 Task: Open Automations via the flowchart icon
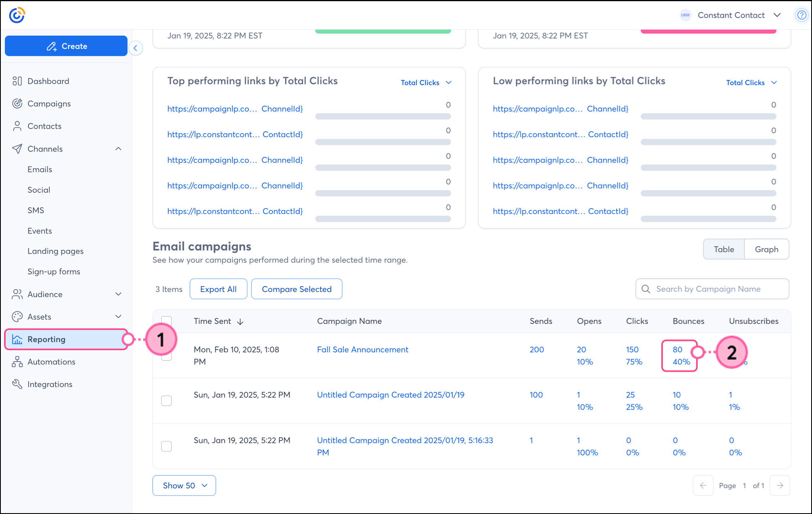[17, 362]
